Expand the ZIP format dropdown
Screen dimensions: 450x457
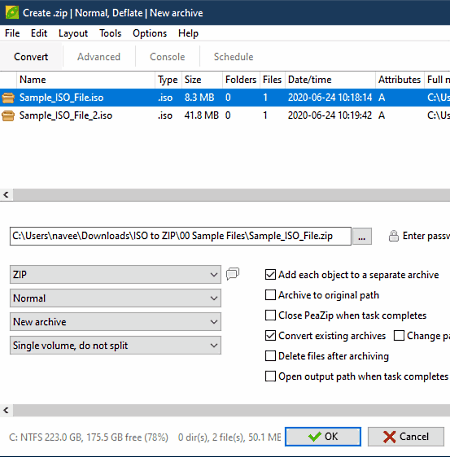(115, 275)
